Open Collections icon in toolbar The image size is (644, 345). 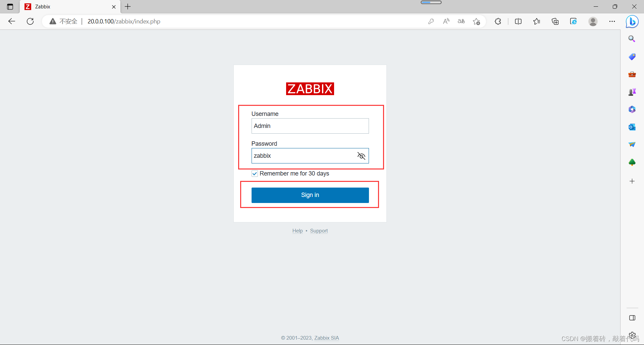(x=555, y=21)
